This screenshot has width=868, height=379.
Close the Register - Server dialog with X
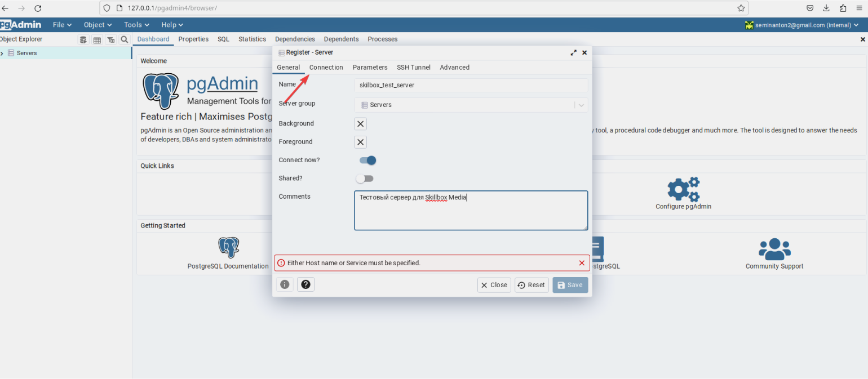[584, 52]
